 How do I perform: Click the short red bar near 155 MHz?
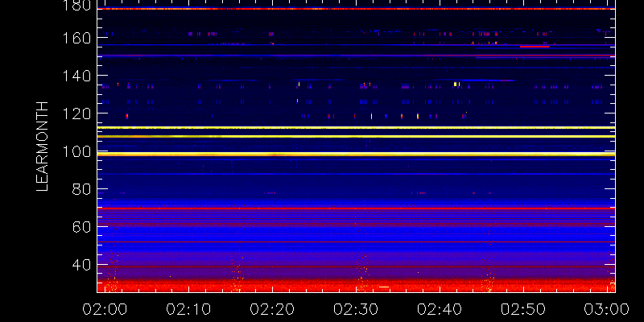[x=535, y=47]
